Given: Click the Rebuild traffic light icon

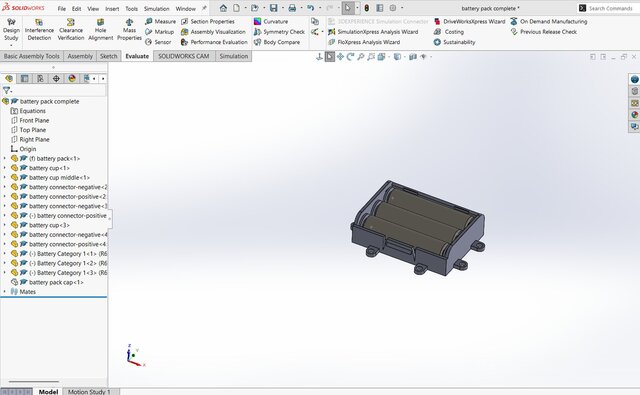Looking at the screenshot, I should tap(367, 8).
